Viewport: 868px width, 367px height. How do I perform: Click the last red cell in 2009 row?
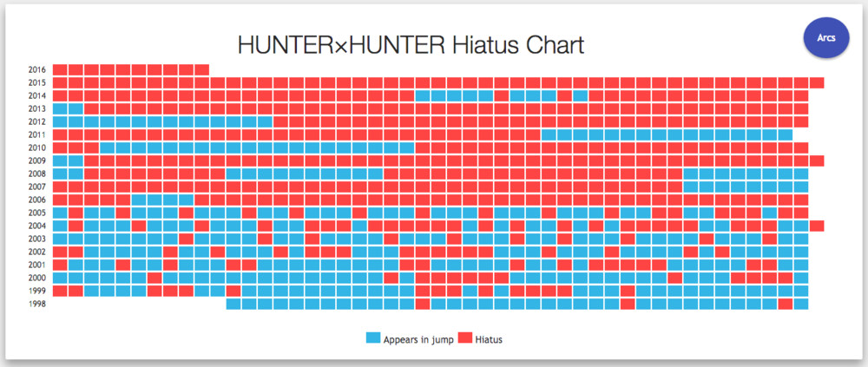point(817,161)
